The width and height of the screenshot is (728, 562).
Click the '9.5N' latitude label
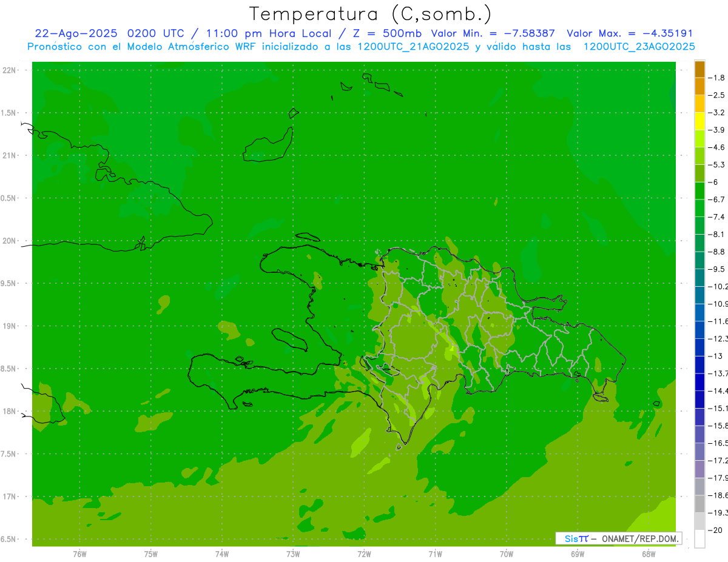click(x=9, y=284)
